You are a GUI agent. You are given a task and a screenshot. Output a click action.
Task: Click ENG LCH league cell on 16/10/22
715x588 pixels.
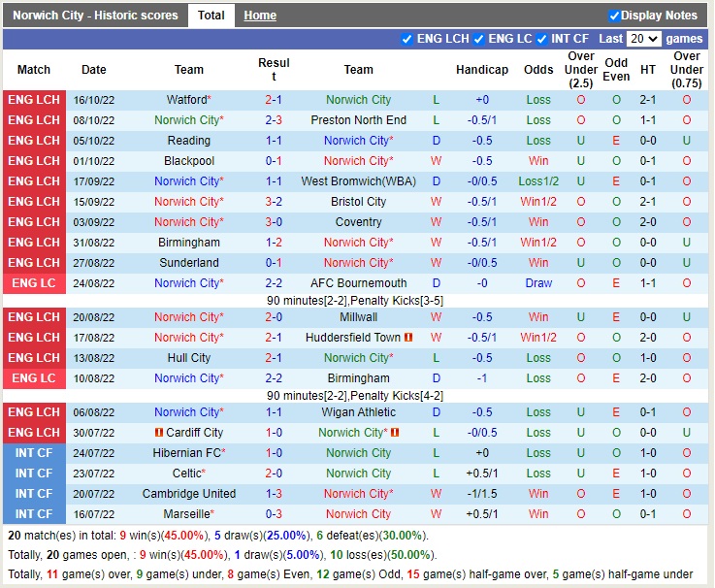(34, 100)
